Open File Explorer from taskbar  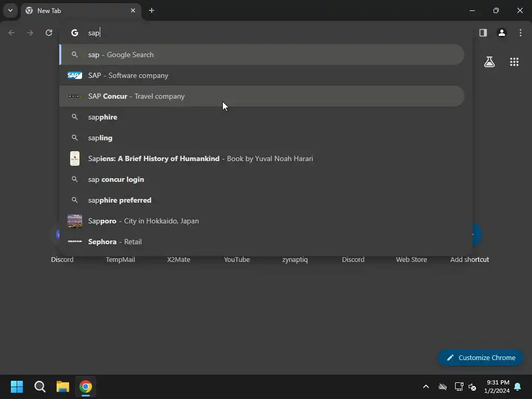tap(63, 387)
